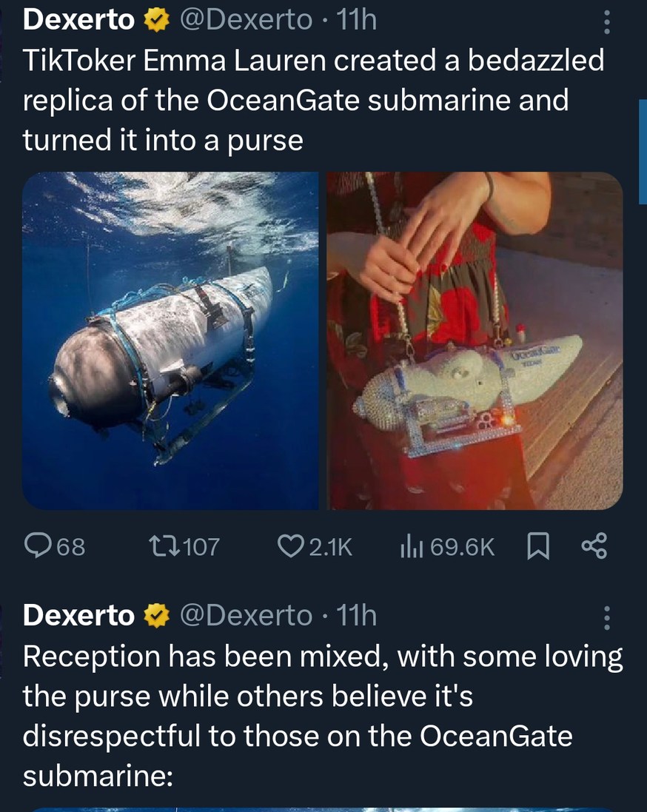Bookmark the OceanGate submarine tweet
647x812 pixels.
point(540,546)
